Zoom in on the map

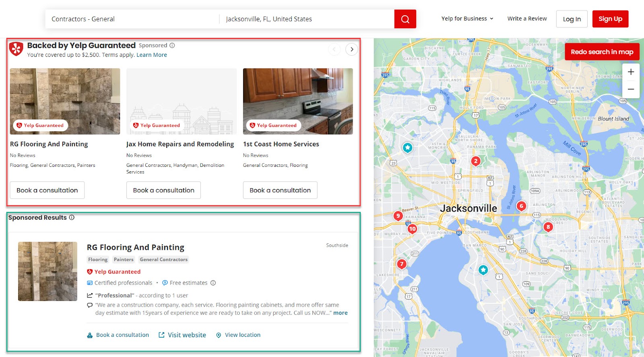(631, 72)
